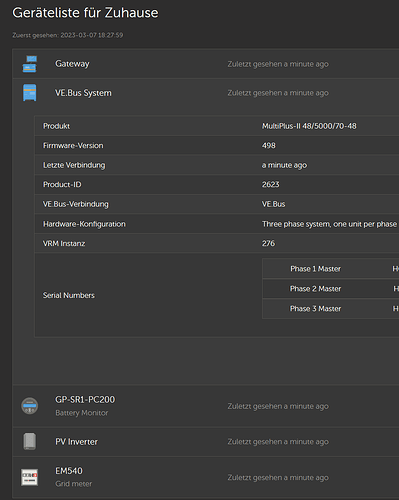Screen dimensions: 399x500
Task: Expand the PV Inverter row
Action: (x=206, y=442)
